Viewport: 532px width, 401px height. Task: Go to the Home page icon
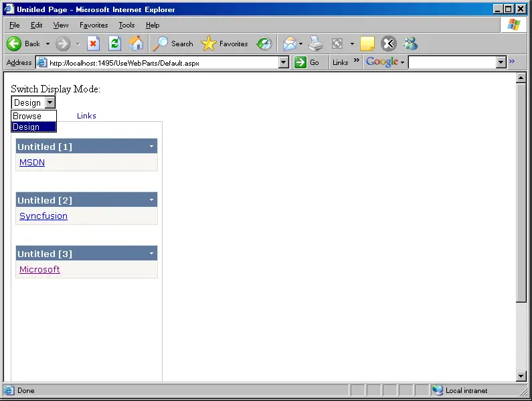tap(136, 44)
